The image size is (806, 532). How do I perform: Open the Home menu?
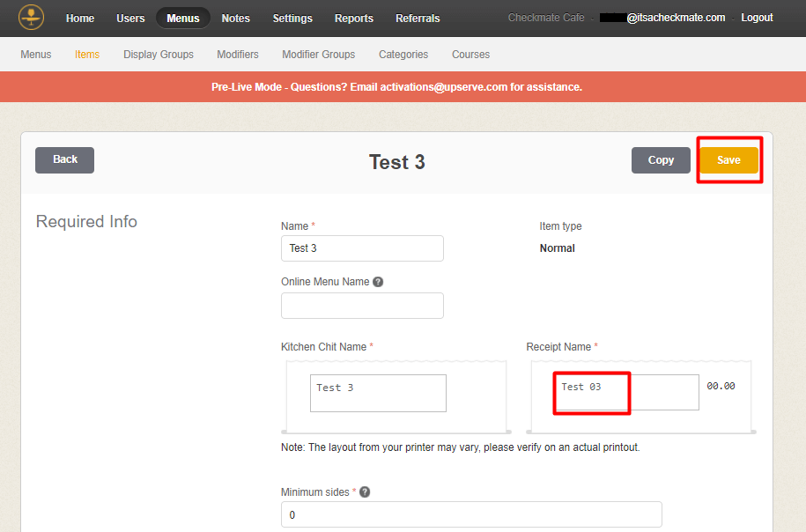(x=80, y=18)
